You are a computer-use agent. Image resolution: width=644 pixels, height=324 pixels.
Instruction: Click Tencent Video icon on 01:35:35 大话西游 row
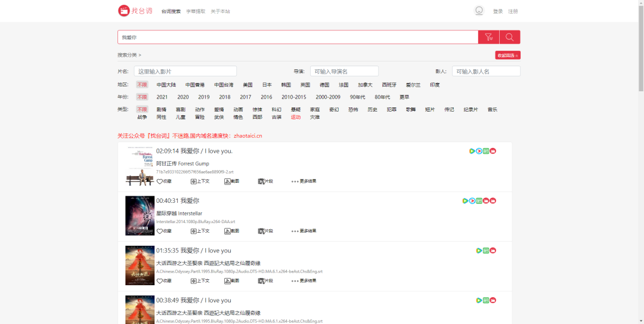point(479,251)
